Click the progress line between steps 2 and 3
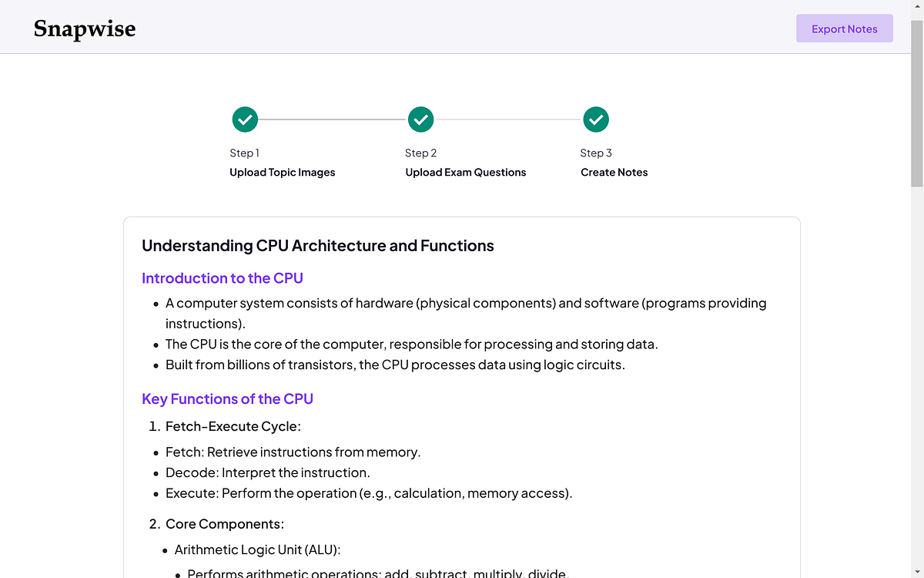The width and height of the screenshot is (924, 578). click(508, 119)
